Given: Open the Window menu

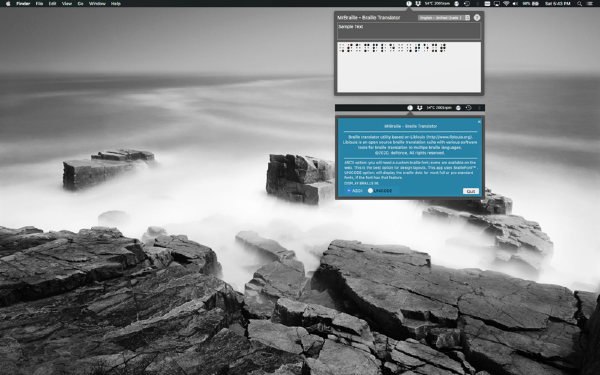Looking at the screenshot, I should (97, 3).
